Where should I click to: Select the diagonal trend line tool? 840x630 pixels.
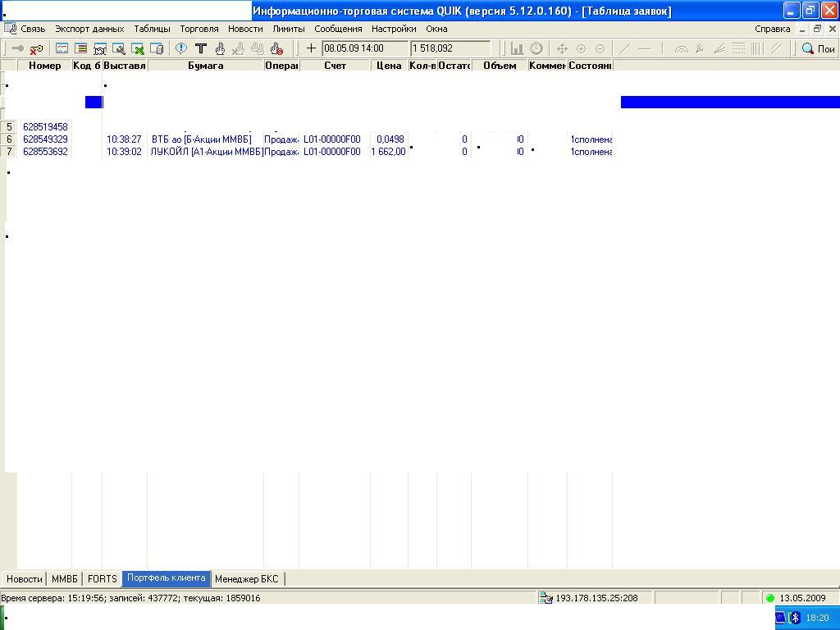[624, 48]
